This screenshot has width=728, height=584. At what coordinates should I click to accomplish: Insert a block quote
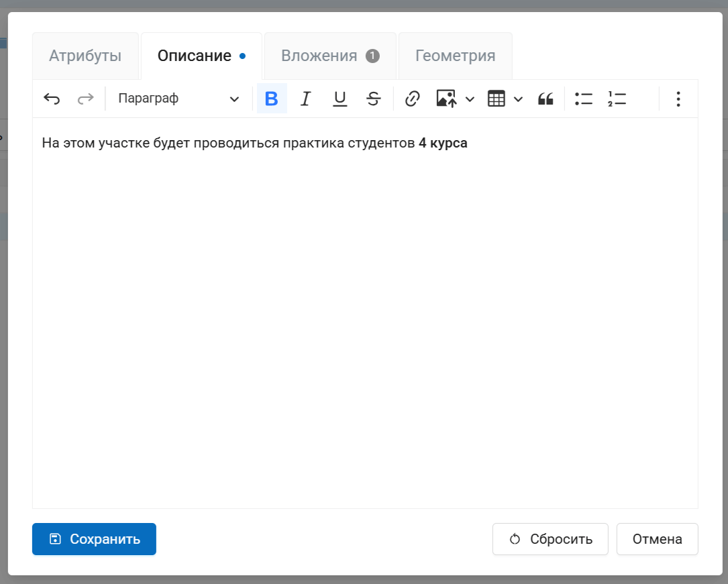545,99
